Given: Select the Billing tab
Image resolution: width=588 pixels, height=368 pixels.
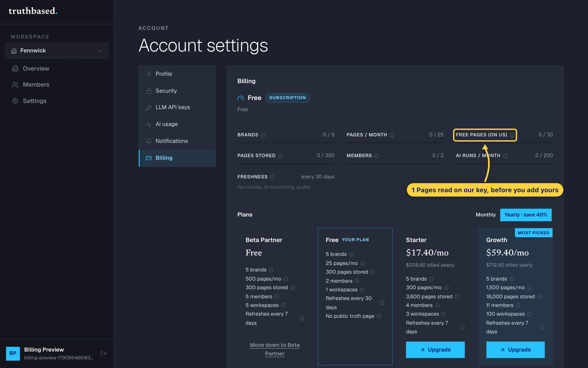Looking at the screenshot, I should 177,158.
